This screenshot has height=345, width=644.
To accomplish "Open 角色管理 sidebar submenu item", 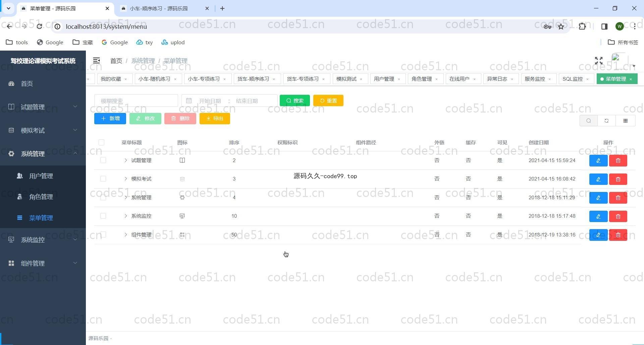I will point(43,197).
